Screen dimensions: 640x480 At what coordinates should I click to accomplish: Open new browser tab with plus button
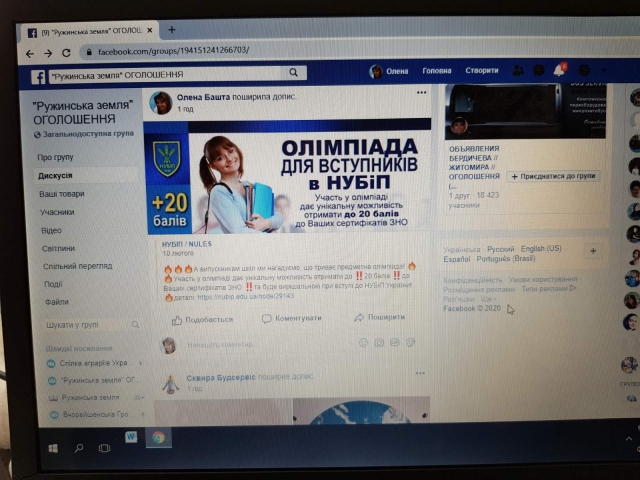coord(172,30)
